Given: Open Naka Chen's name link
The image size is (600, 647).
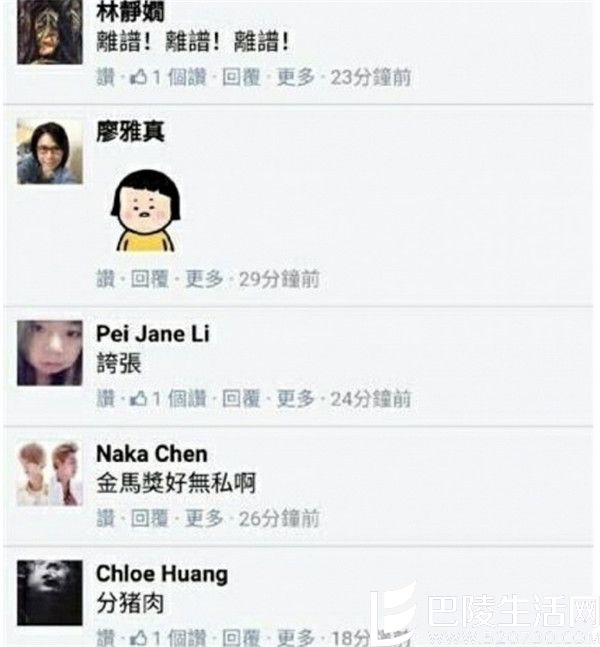Looking at the screenshot, I should pos(152,454).
